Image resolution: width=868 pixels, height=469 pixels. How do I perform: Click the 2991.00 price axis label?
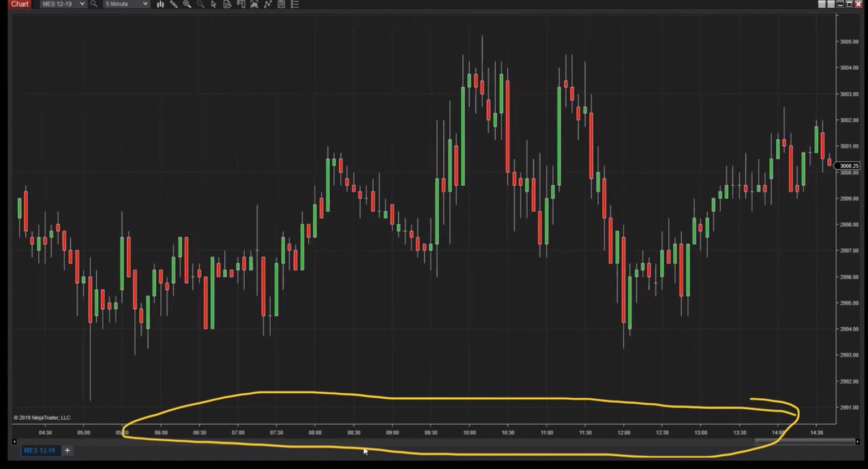click(x=849, y=408)
